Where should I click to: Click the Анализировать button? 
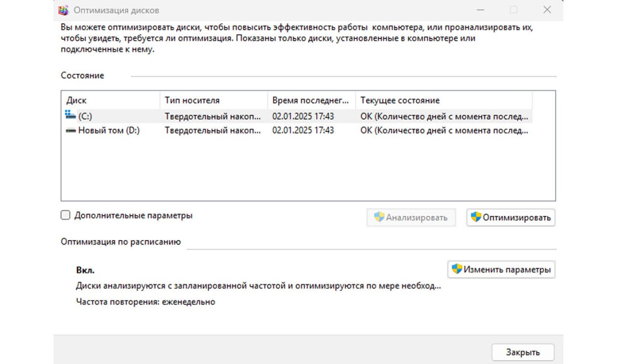[411, 218]
